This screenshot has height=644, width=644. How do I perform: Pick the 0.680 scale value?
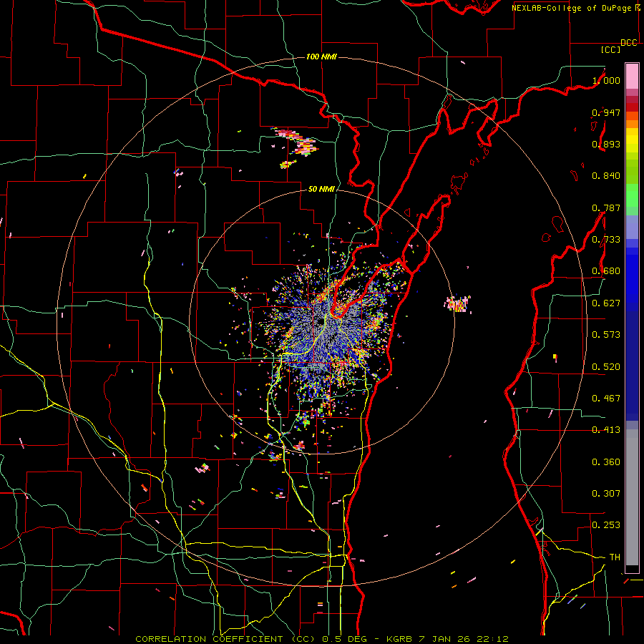606,271
